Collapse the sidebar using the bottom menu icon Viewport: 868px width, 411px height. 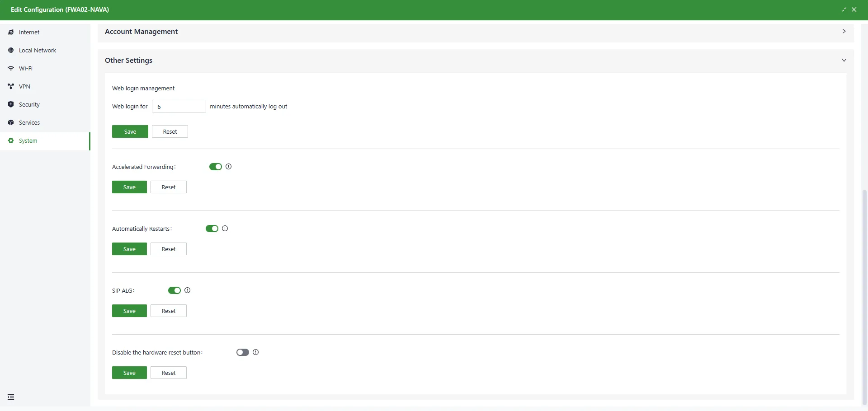[11, 397]
